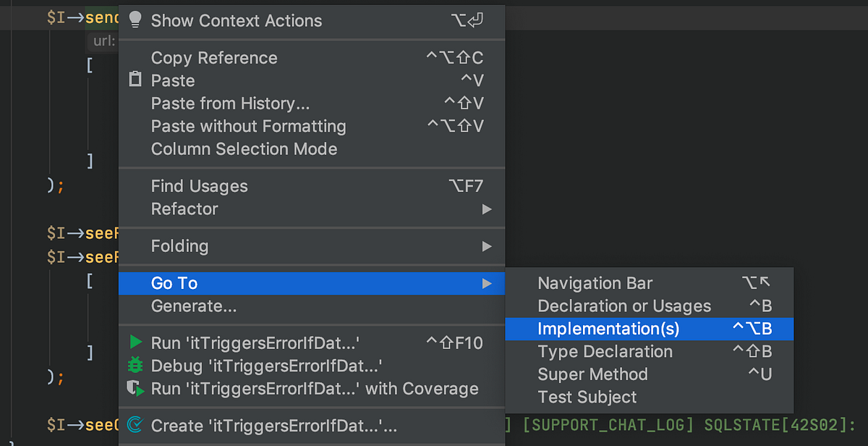Screen dimensions: 868x446
Task: Select Copy Reference from the context menu
Action: (214, 58)
